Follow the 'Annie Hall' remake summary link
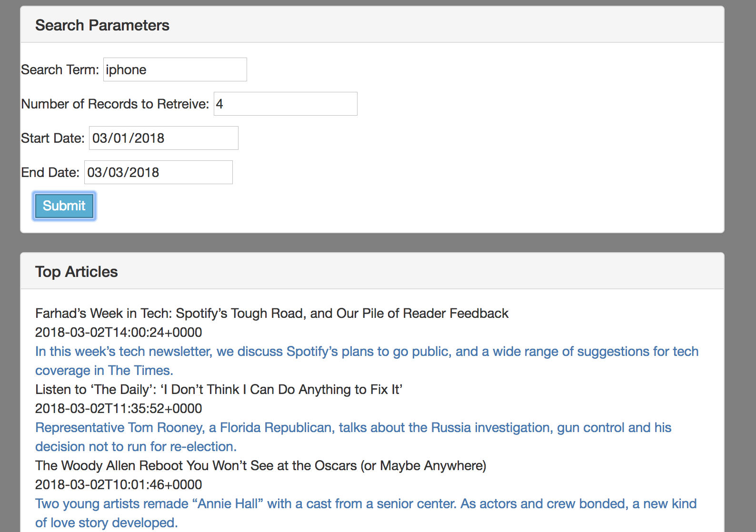Viewport: 756px width, 532px height. [x=365, y=504]
